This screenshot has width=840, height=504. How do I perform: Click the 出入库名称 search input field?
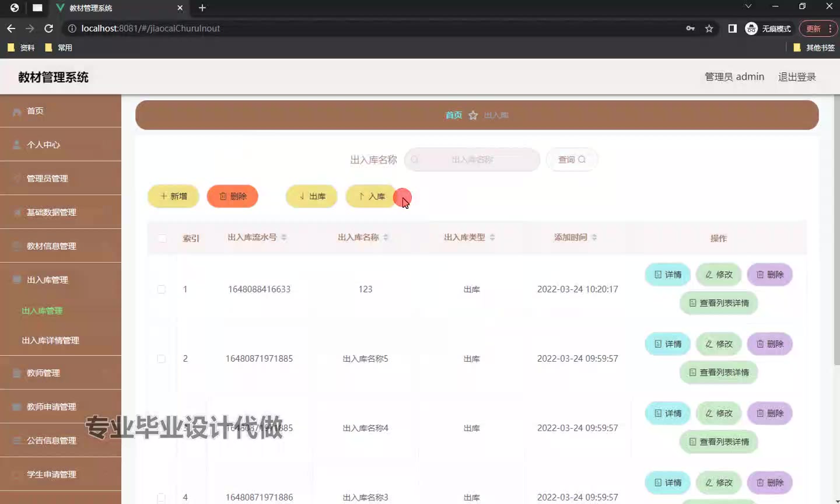click(x=472, y=159)
